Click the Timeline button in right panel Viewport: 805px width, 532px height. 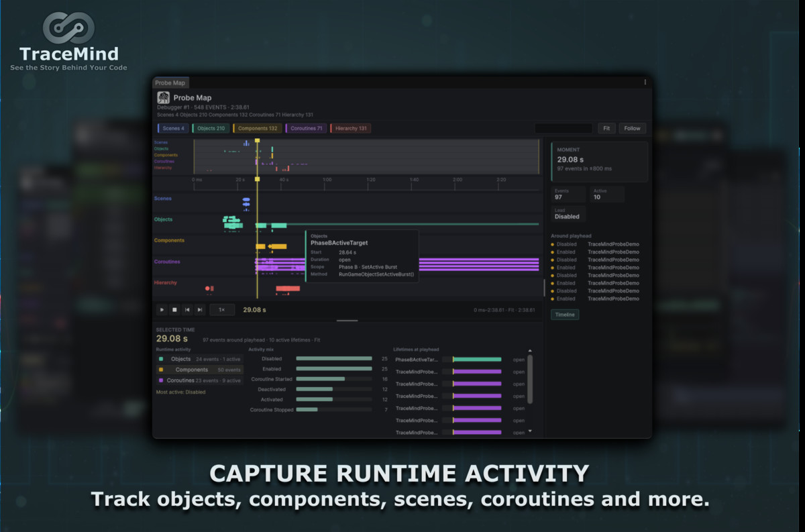tap(565, 314)
